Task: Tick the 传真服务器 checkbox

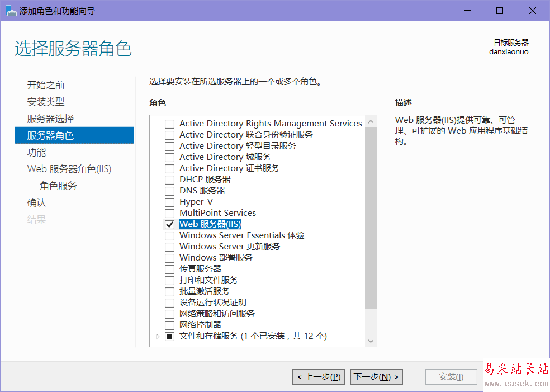Action: point(169,270)
